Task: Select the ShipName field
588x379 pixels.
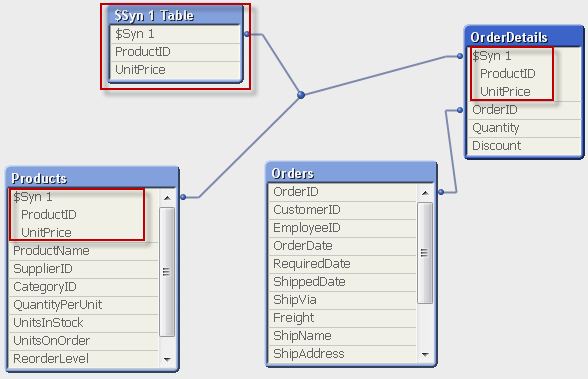Action: point(343,336)
